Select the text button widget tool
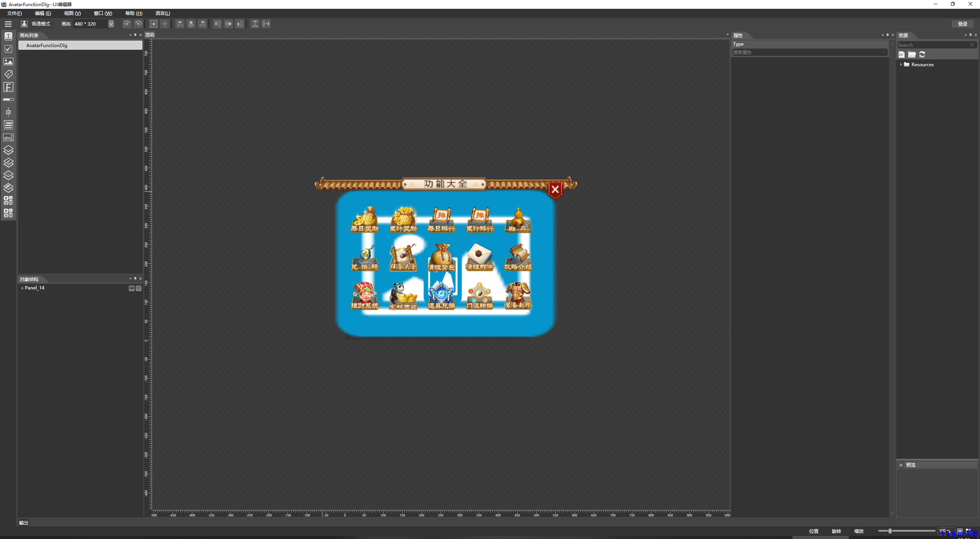The image size is (980, 539). (x=8, y=36)
